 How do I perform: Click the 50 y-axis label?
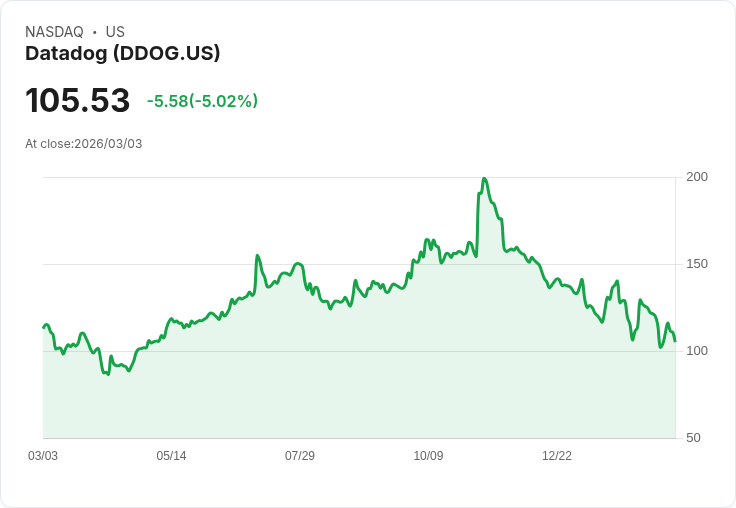click(693, 438)
